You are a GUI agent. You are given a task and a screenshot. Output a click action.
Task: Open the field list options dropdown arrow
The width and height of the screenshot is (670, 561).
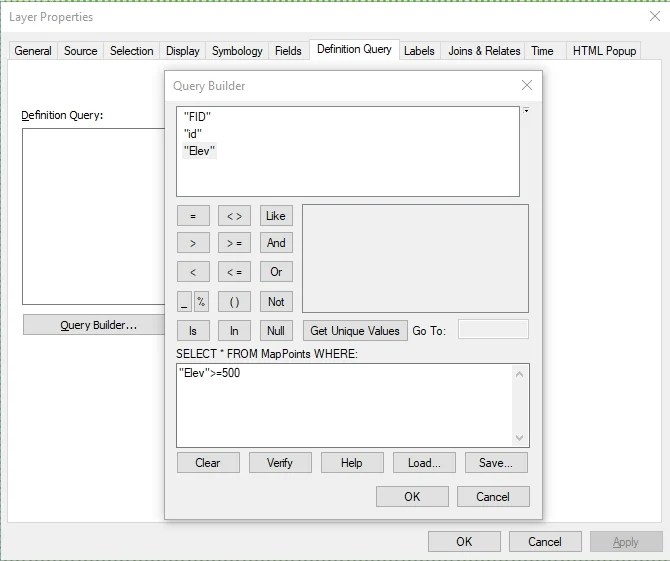526,111
